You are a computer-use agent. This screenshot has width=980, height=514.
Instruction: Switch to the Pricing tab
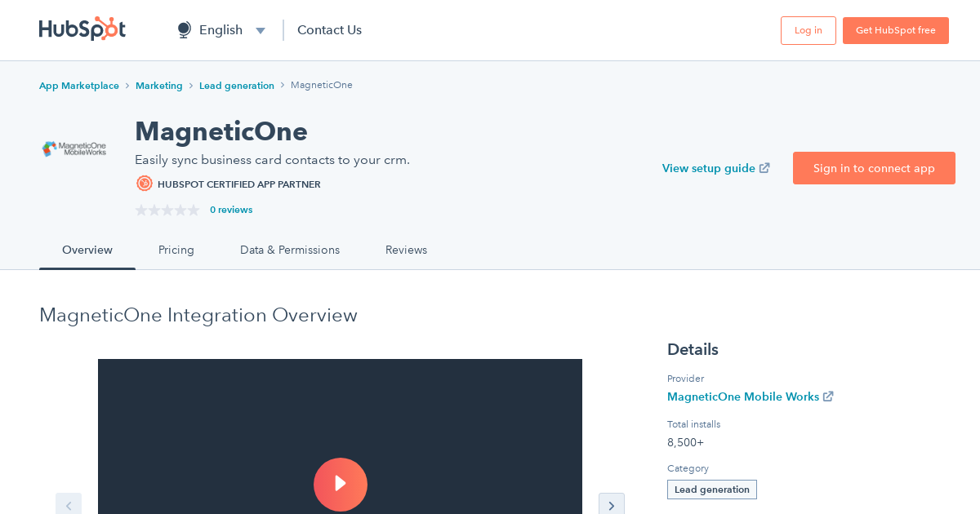point(176,250)
